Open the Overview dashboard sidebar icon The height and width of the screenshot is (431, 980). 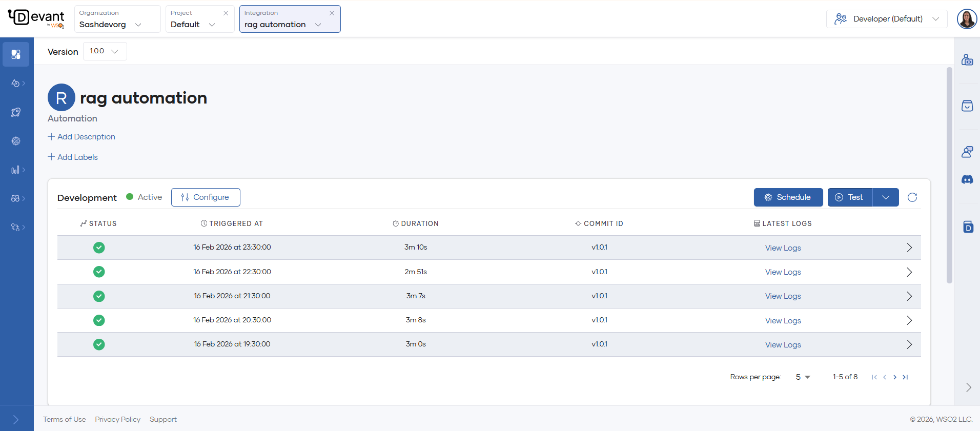point(16,54)
